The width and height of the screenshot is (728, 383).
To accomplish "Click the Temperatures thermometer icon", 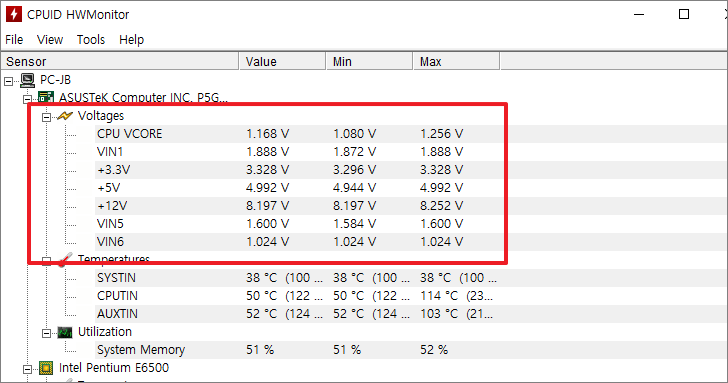I will coord(65,260).
